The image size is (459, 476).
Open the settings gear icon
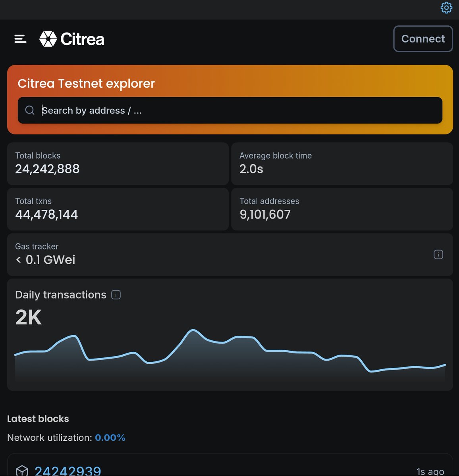[446, 8]
